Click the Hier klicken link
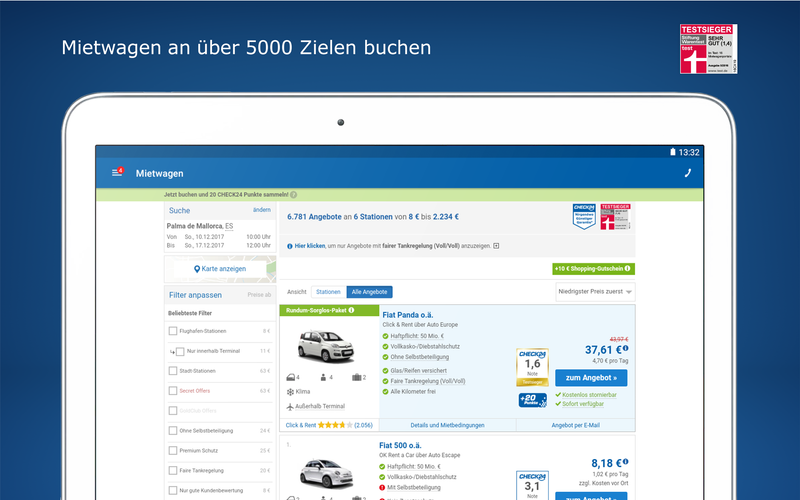 (310, 246)
